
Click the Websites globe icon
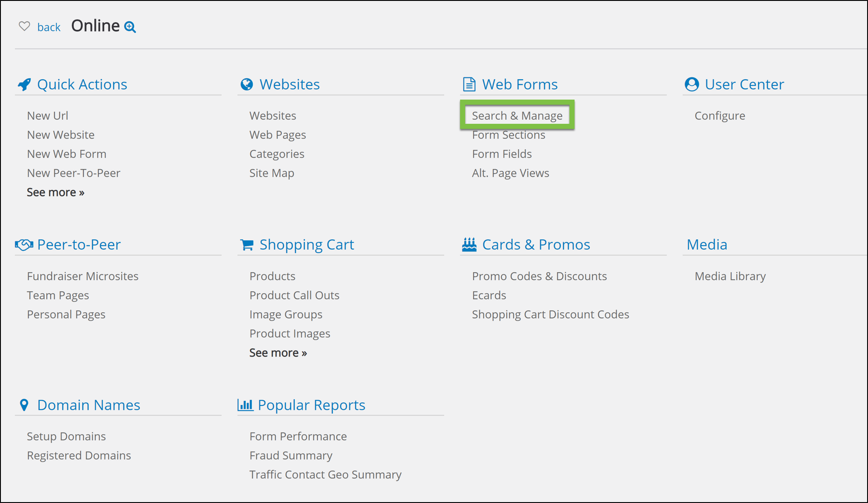(247, 84)
